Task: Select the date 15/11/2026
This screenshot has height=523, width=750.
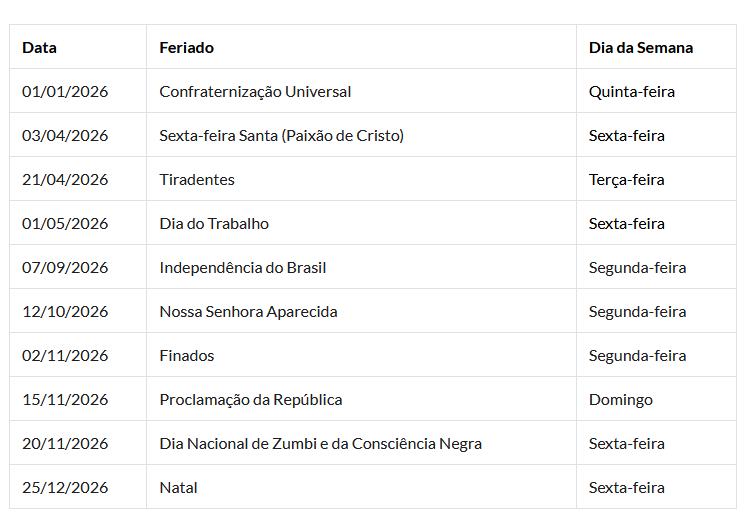Action: [65, 400]
